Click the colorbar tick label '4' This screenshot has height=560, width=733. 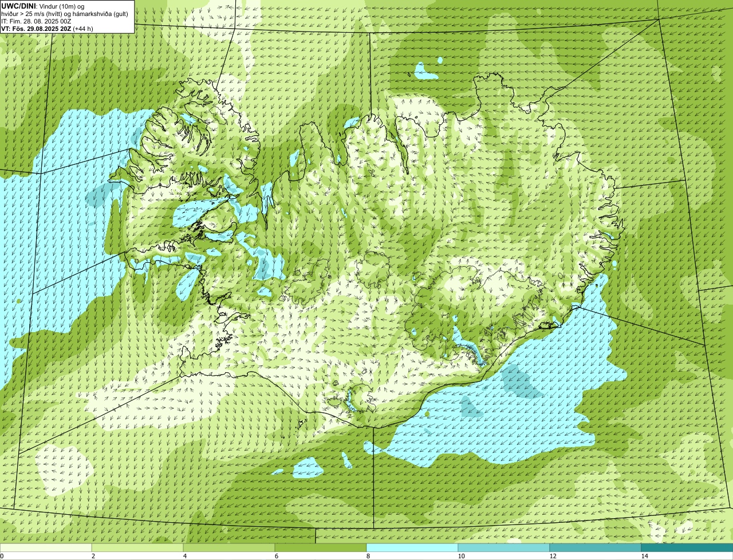pos(184,556)
